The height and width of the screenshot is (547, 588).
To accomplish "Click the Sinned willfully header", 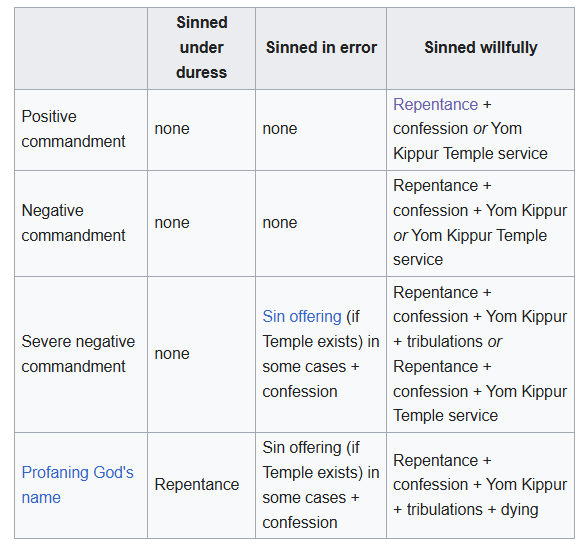I will pos(481,48).
